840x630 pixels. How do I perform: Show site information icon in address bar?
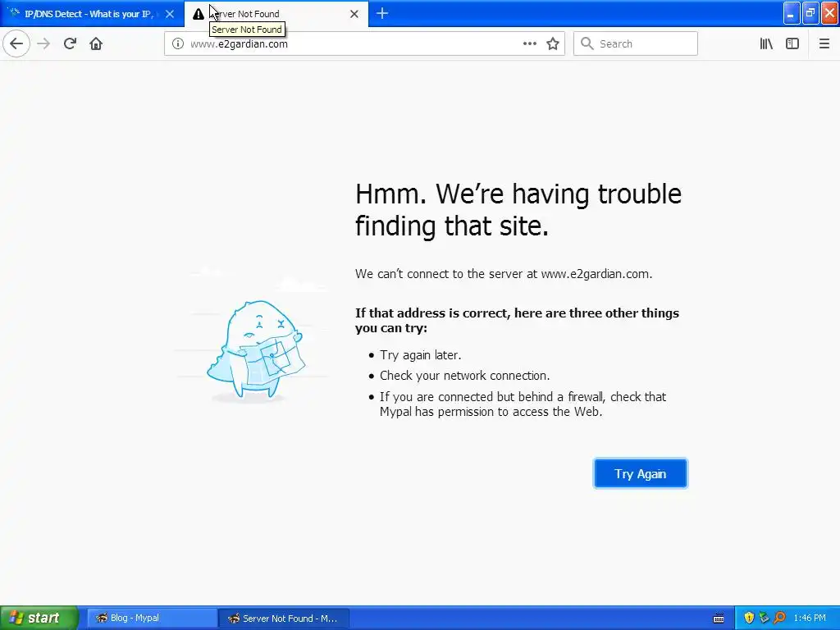tap(178, 44)
